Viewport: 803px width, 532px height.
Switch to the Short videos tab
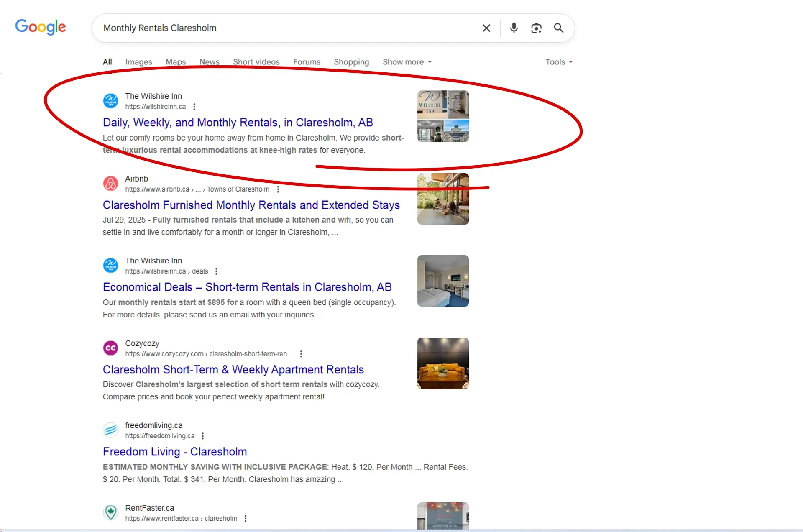256,62
